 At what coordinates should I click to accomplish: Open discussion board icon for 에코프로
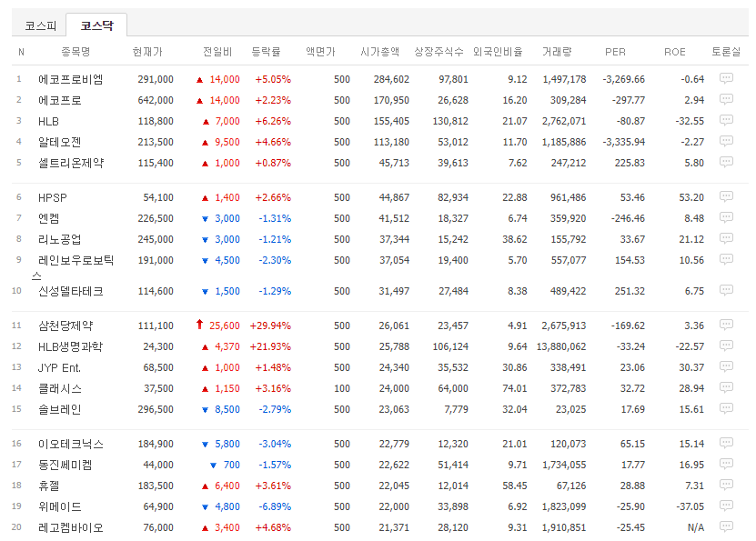coord(726,99)
